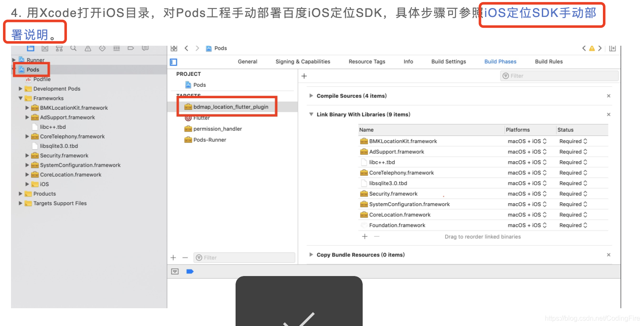Image resolution: width=644 pixels, height=326 pixels.
Task: Click the related items grid icon
Action: click(x=174, y=48)
